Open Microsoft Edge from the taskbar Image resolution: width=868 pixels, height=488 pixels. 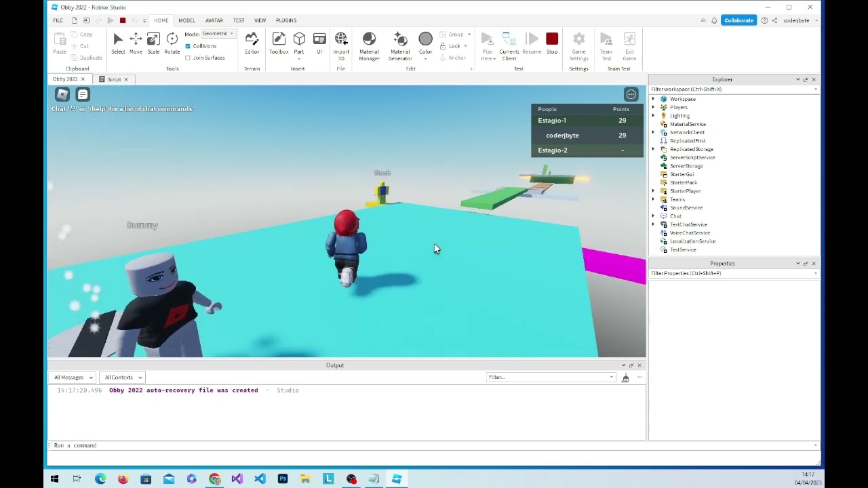tap(100, 479)
